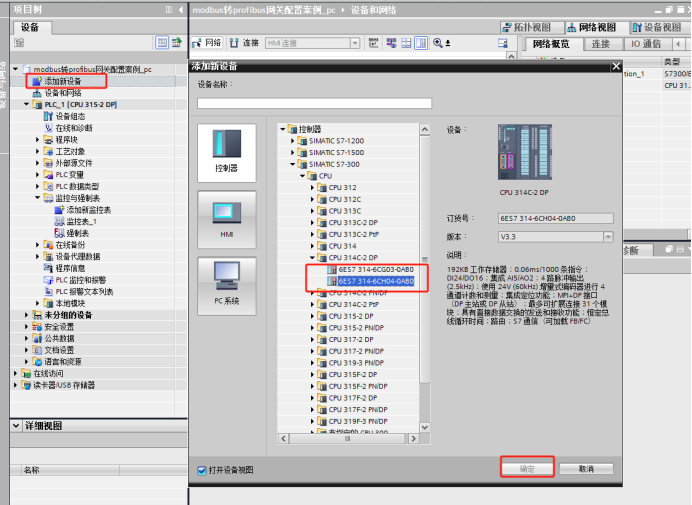Open PLC 监控和报警 item

point(80,280)
